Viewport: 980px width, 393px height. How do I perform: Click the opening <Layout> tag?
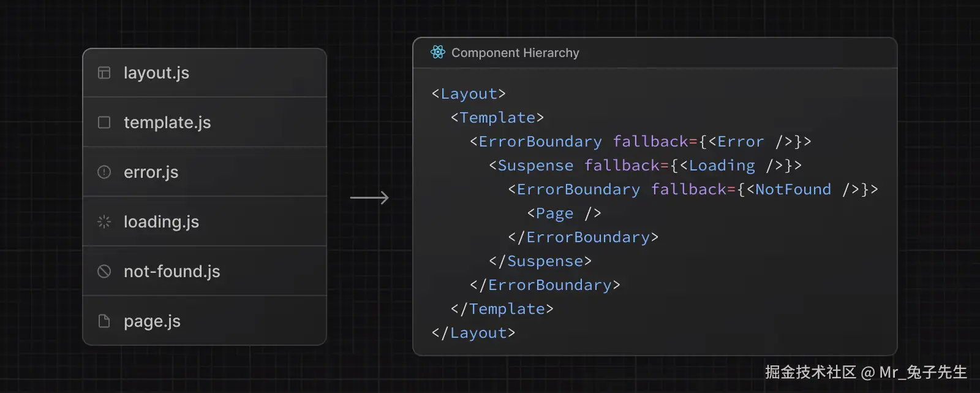pyautogui.click(x=469, y=94)
